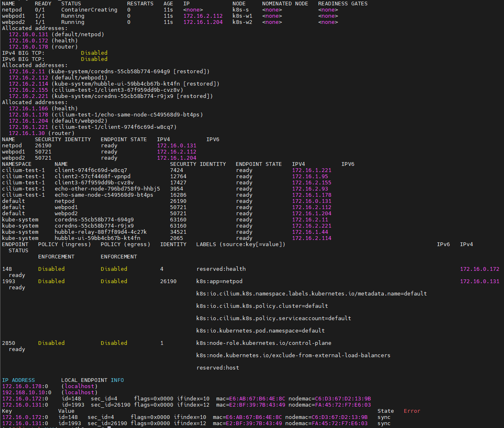
Task: Click the NOMINATED NODE column header
Action: (285, 4)
